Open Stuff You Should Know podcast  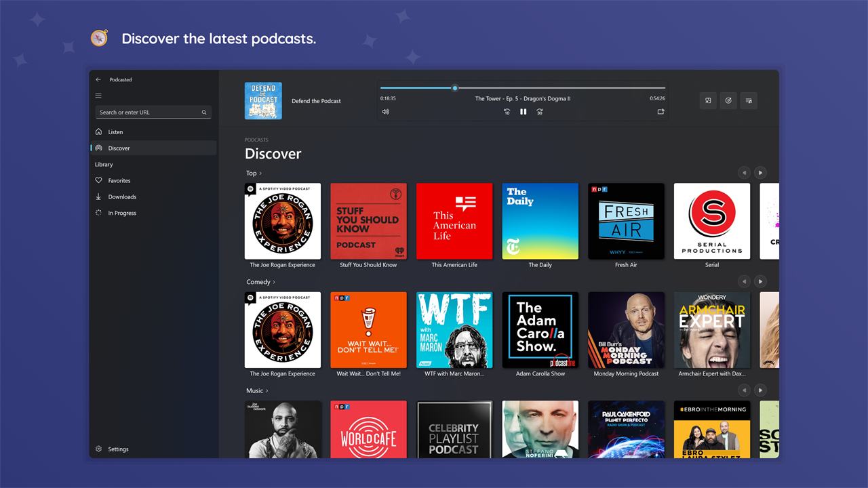(x=368, y=221)
